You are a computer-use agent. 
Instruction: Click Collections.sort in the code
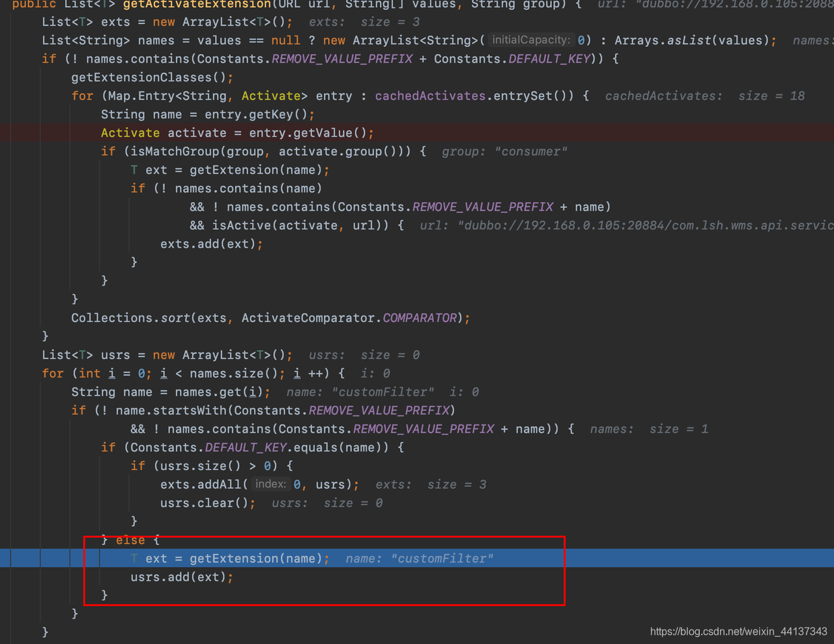coord(130,318)
